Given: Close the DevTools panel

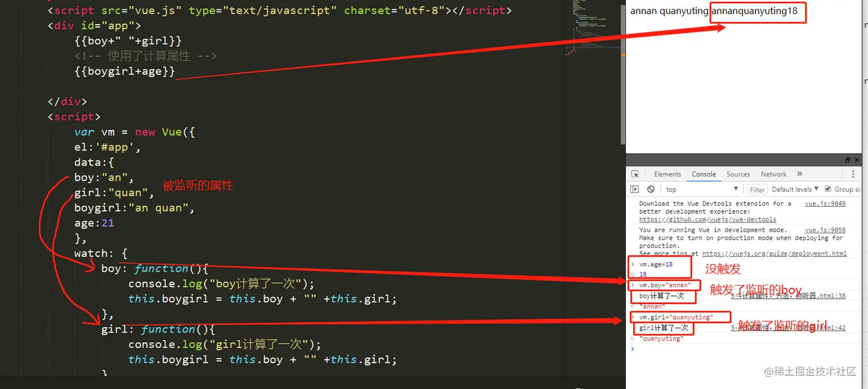Looking at the screenshot, I should (x=858, y=160).
